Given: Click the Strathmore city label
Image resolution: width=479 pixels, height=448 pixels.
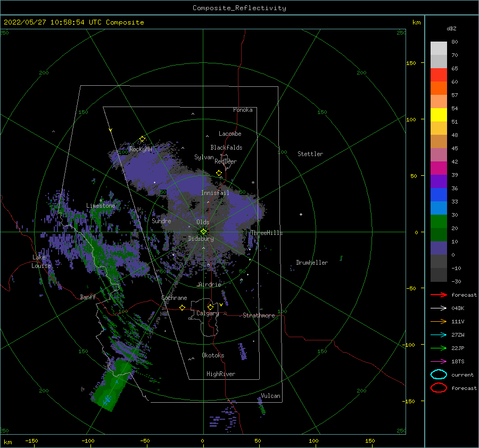Looking at the screenshot, I should [259, 315].
